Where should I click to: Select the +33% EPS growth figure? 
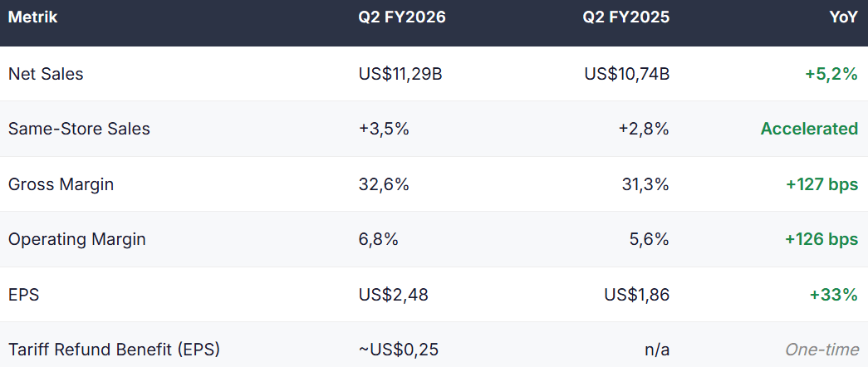[834, 295]
